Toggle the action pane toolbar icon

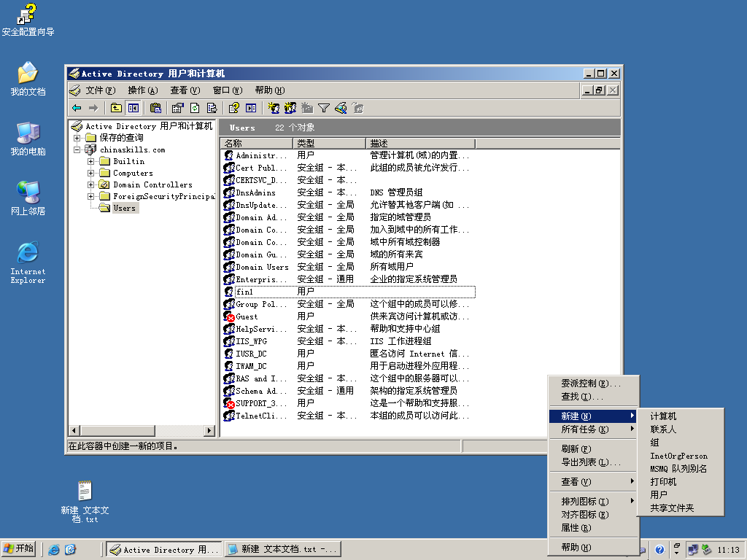click(251, 108)
